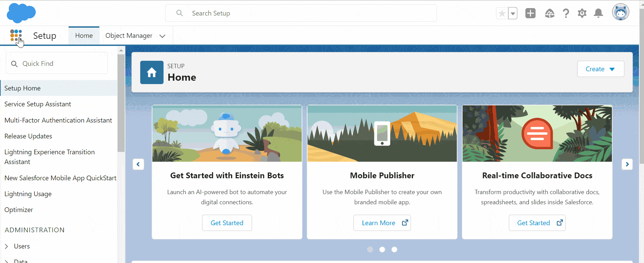Click the Mobile Publisher card illustration
Image resolution: width=644 pixels, height=263 pixels.
coord(382,134)
